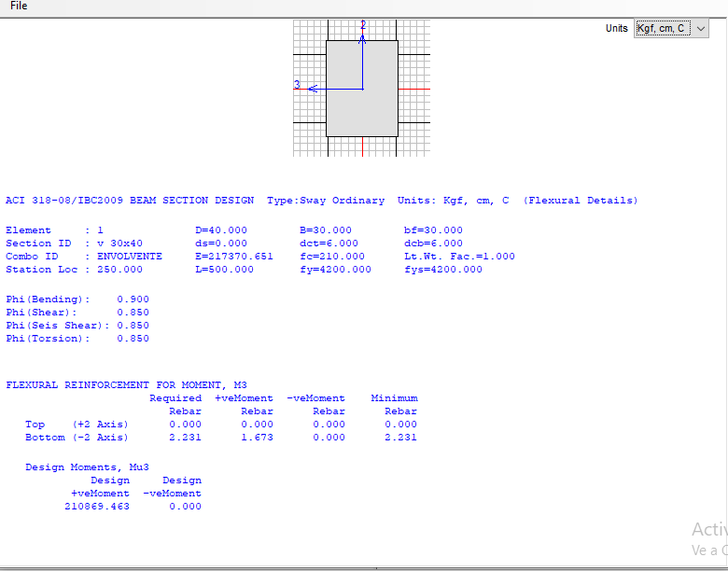Click the Bottom +veMoment rebar value 1.673
This screenshot has height=571, width=728.
tap(257, 438)
